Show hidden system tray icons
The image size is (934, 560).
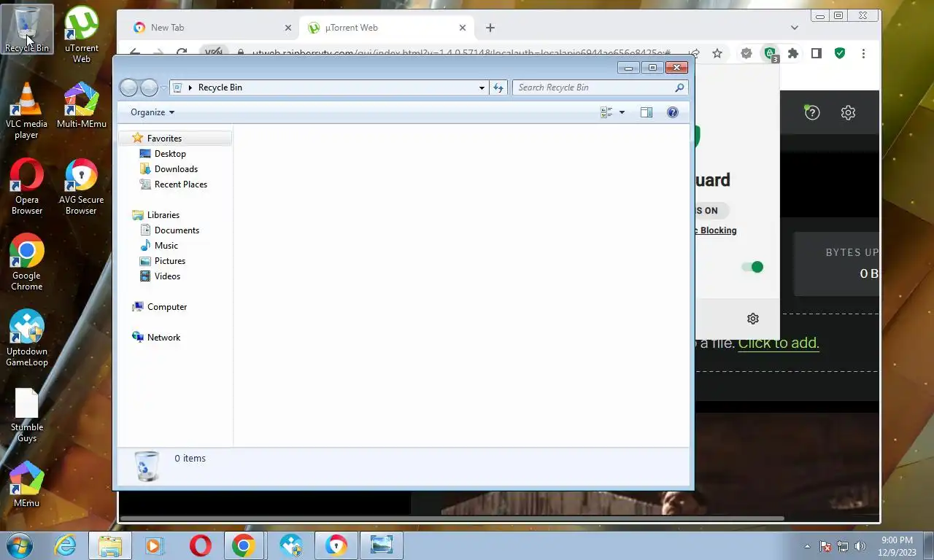[807, 546]
